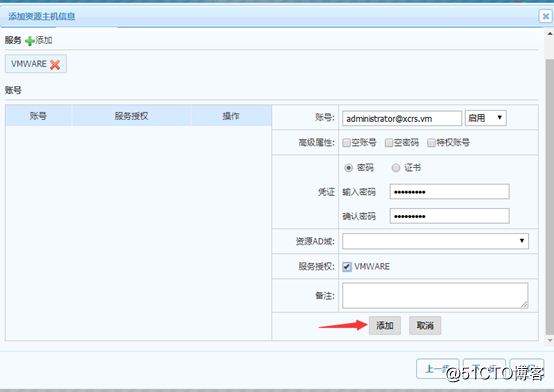554x392 pixels.
Task: Click the scrollbar down arrow
Action: [x=550, y=340]
